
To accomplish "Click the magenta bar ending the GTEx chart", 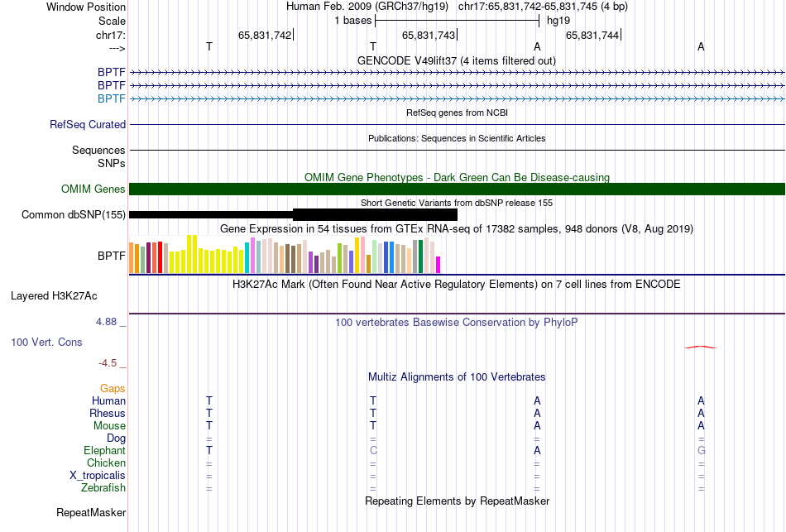I will pos(439,265).
